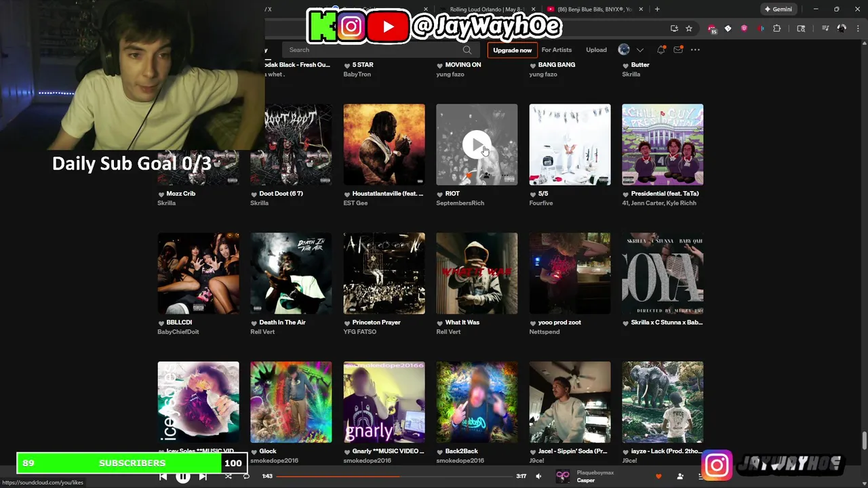
Task: Open a new browser tab with plus
Action: [657, 9]
